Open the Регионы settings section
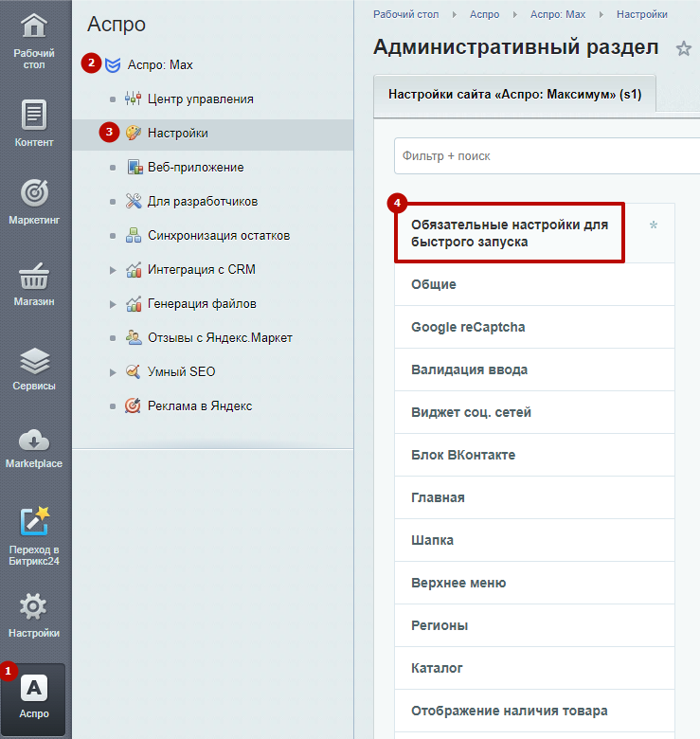The width and height of the screenshot is (700, 739). [534, 625]
